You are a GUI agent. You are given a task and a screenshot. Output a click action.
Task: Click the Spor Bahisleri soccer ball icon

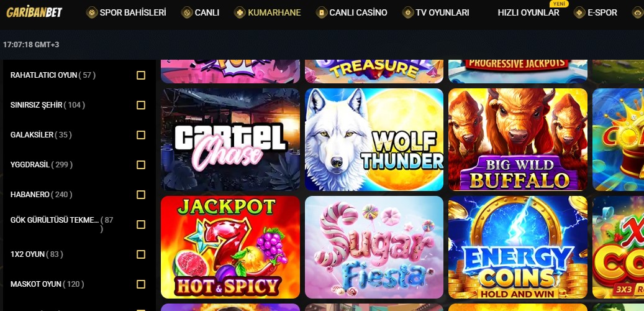91,12
